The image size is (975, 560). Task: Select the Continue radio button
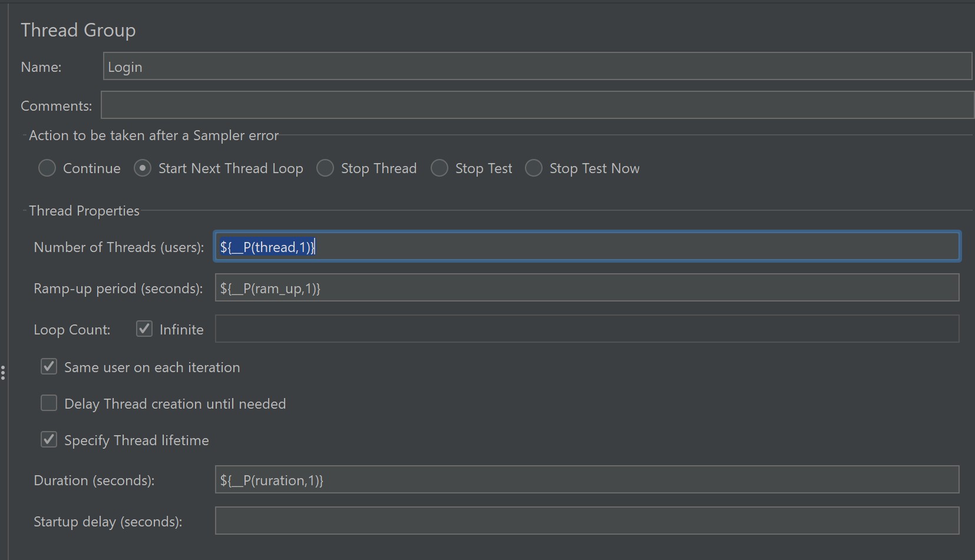[47, 168]
